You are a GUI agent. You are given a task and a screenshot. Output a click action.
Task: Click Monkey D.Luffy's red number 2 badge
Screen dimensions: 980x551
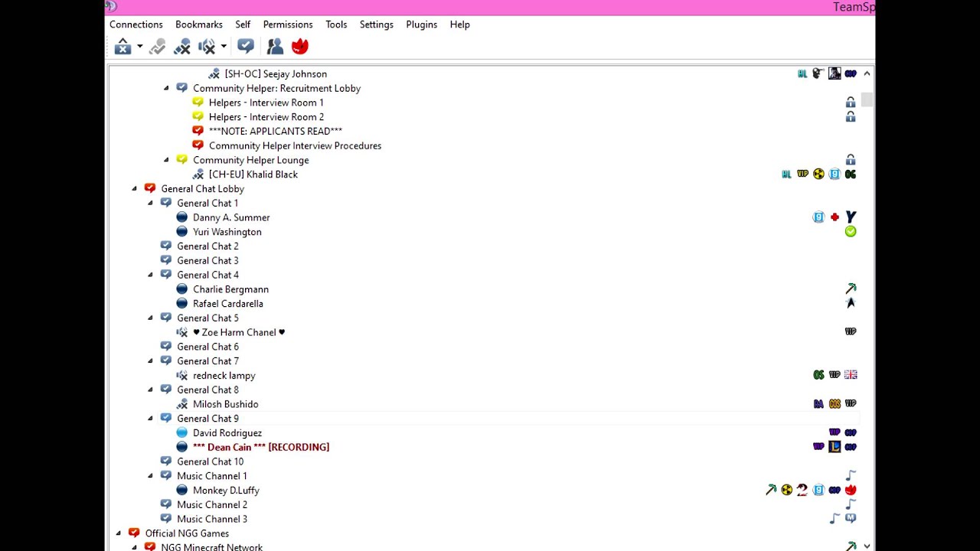(802, 491)
